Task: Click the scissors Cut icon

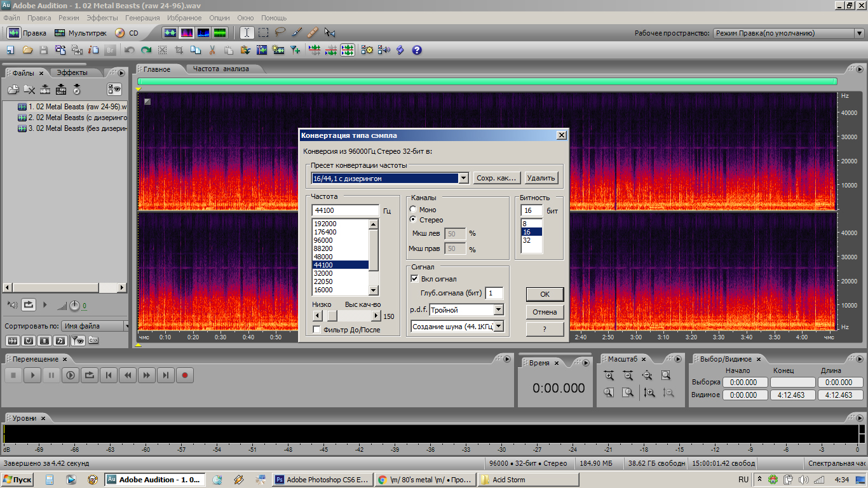Action: point(212,50)
